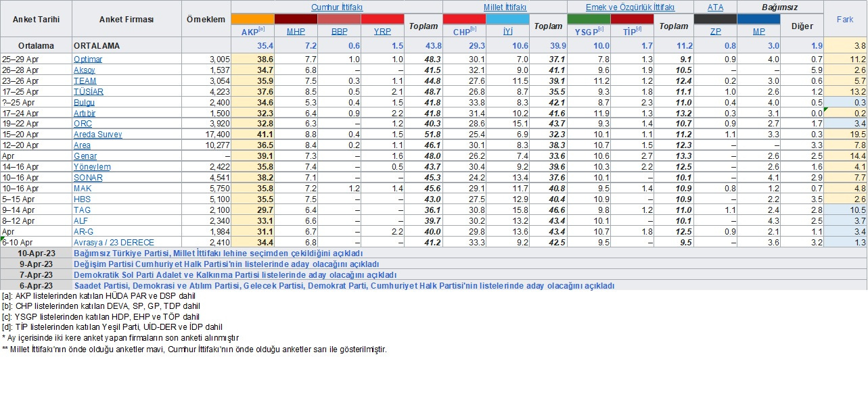
Task: Open the Genar polling firm link
Action: pos(85,156)
